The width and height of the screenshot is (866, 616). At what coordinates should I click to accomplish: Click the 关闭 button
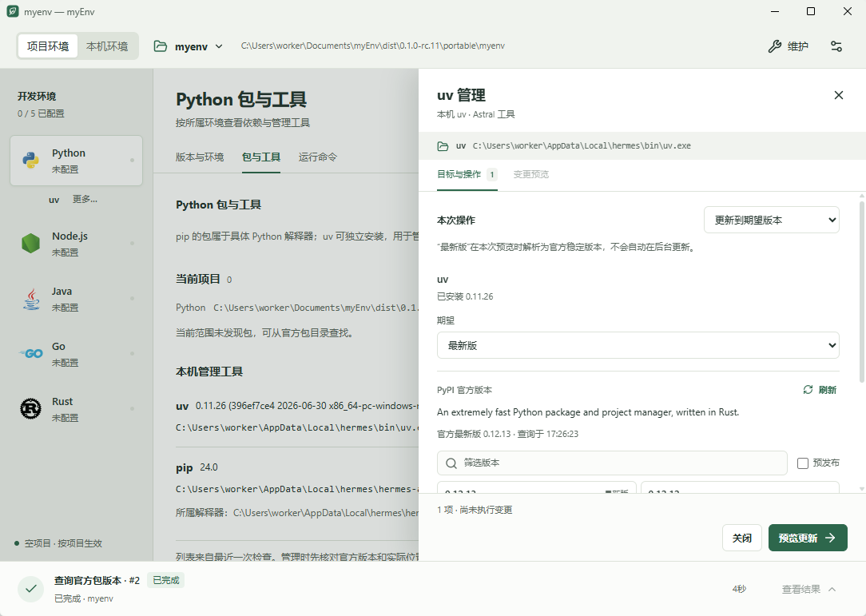(x=741, y=538)
